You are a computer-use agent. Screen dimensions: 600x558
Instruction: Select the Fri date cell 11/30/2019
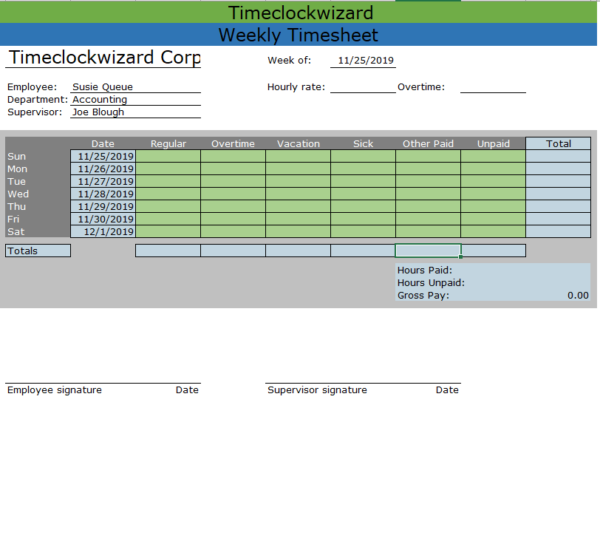(x=103, y=219)
